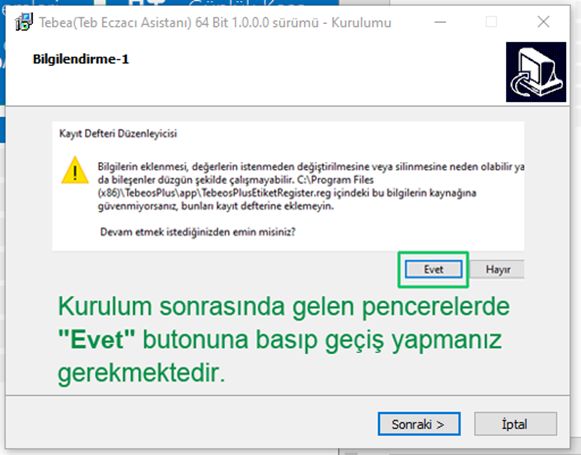Cancel setup with the İptal button
Viewport: 581px width, 455px height.
pyautogui.click(x=515, y=424)
